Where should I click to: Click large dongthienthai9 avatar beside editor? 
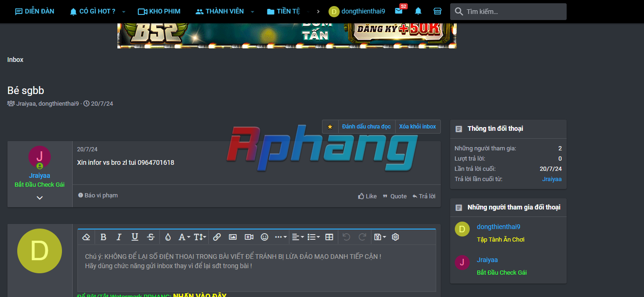pos(40,251)
